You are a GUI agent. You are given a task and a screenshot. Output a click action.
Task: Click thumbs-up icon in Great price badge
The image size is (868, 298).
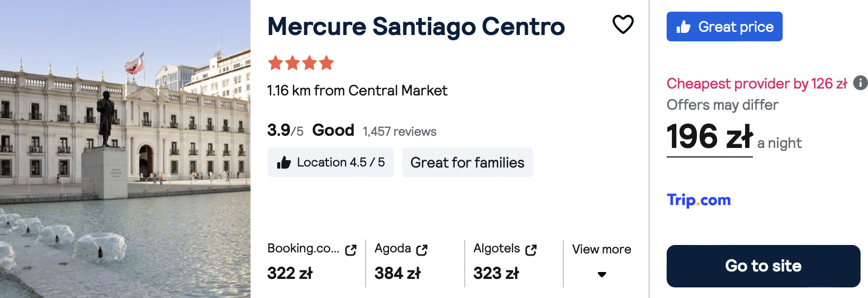(684, 27)
